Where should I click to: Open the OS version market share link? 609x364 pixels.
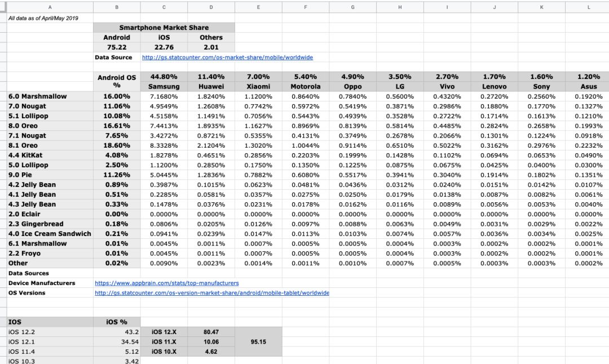(211, 293)
